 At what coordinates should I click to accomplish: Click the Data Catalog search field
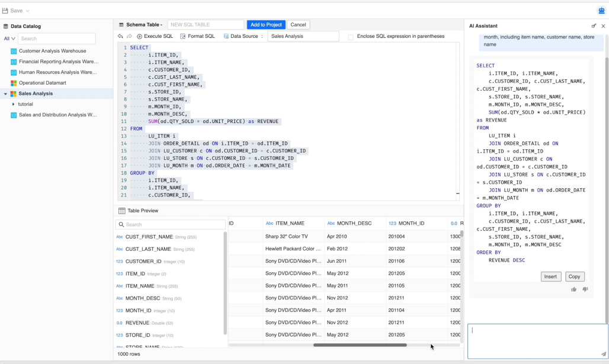coord(57,38)
